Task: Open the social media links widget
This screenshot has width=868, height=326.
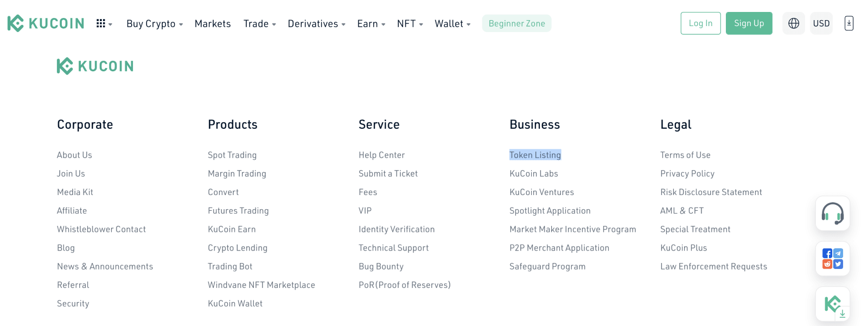Action: point(833,259)
